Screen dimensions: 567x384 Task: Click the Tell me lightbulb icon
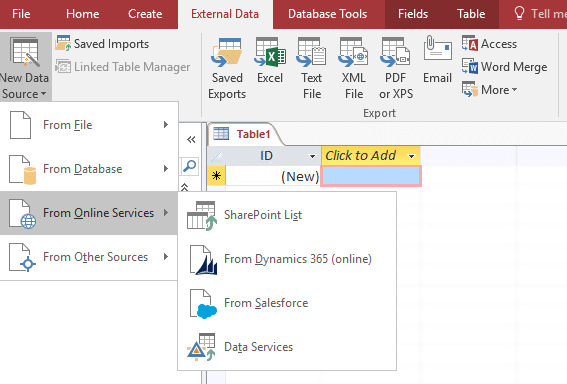[519, 13]
